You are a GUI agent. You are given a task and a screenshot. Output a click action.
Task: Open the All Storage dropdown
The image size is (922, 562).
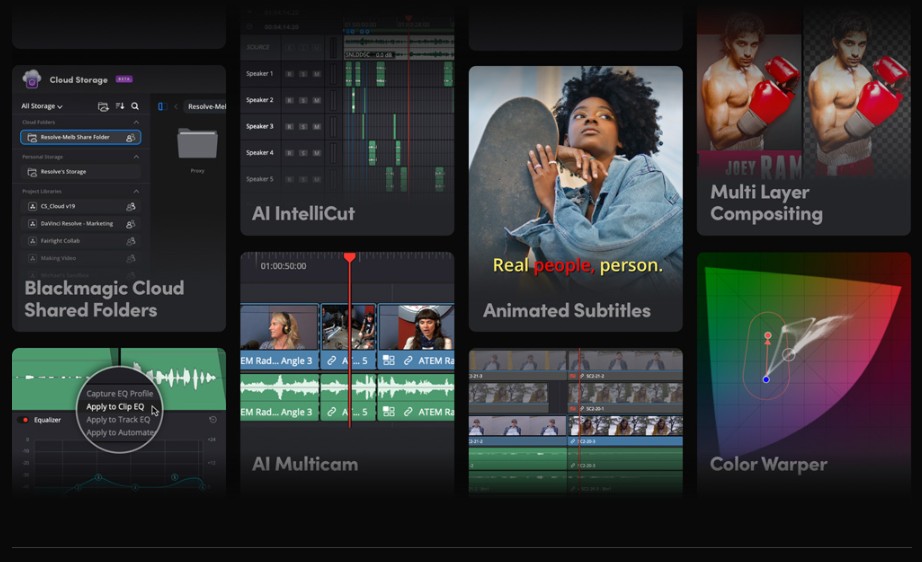tap(42, 106)
